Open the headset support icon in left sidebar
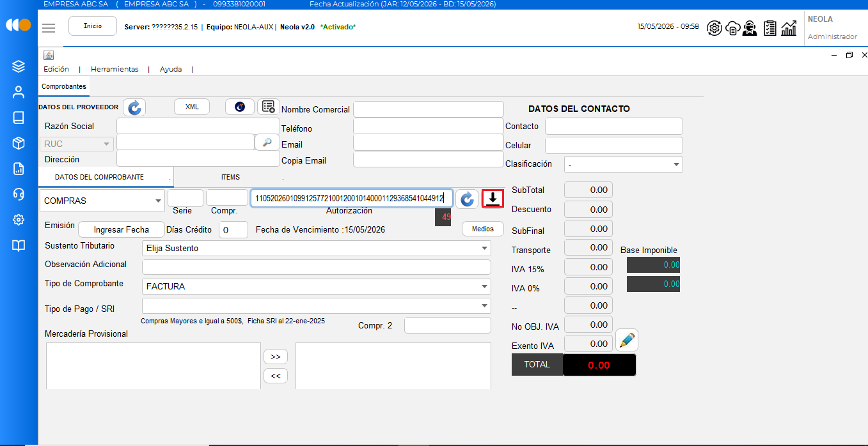 click(19, 194)
